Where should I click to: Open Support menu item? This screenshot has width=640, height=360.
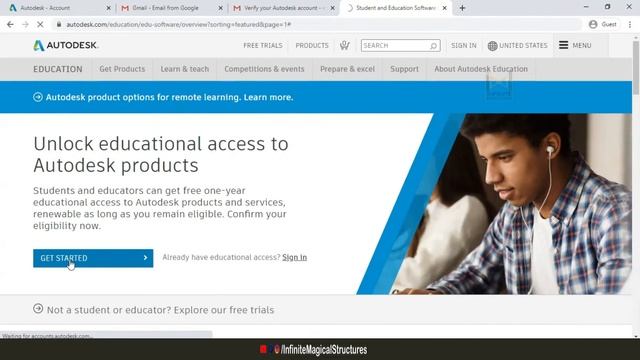point(404,69)
